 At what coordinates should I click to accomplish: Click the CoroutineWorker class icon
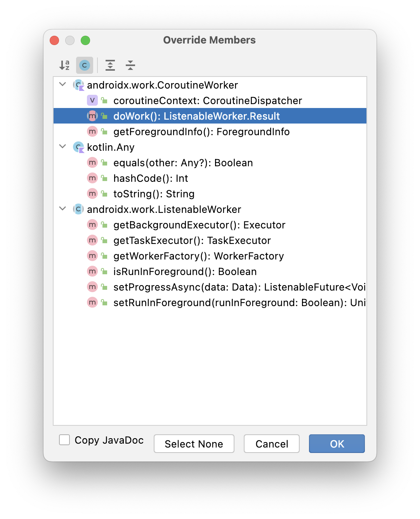coord(78,85)
